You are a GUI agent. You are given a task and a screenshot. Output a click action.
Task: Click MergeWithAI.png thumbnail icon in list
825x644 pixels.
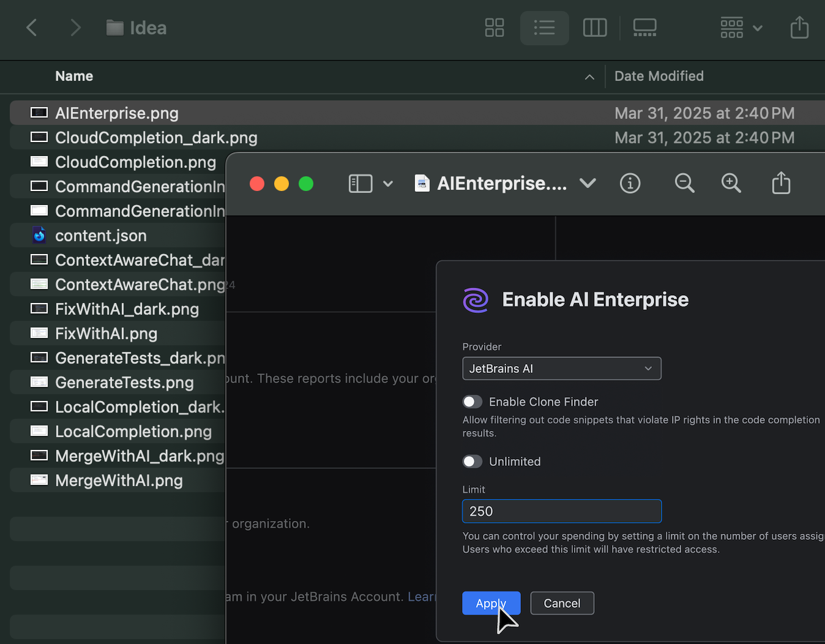(x=39, y=480)
